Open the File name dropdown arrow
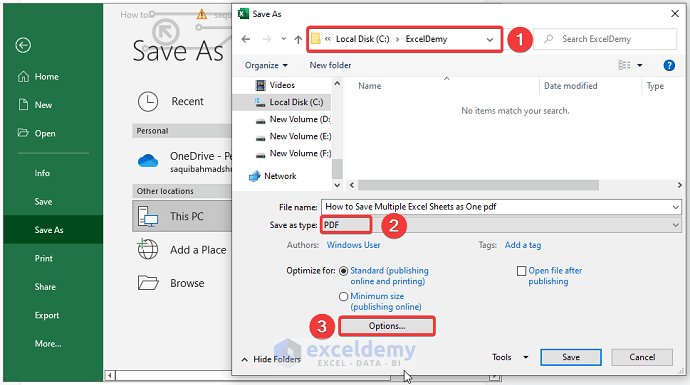This screenshot has height=385, width=690. click(x=675, y=207)
